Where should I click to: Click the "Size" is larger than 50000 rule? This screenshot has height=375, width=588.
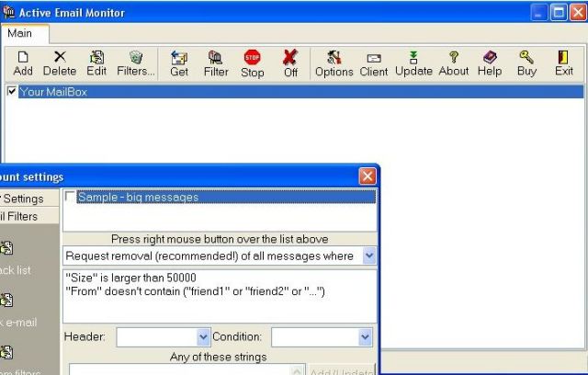tap(130, 278)
